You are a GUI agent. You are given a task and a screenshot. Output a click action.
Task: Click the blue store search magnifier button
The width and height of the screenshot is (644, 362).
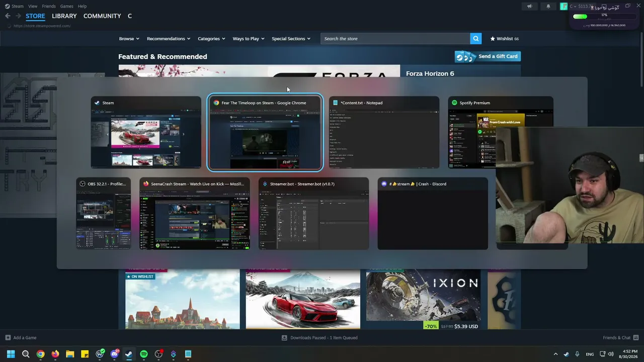click(475, 39)
